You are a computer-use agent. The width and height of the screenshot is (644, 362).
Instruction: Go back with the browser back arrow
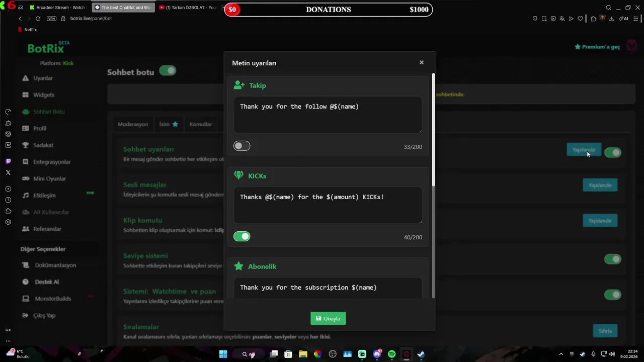pyautogui.click(x=20, y=19)
